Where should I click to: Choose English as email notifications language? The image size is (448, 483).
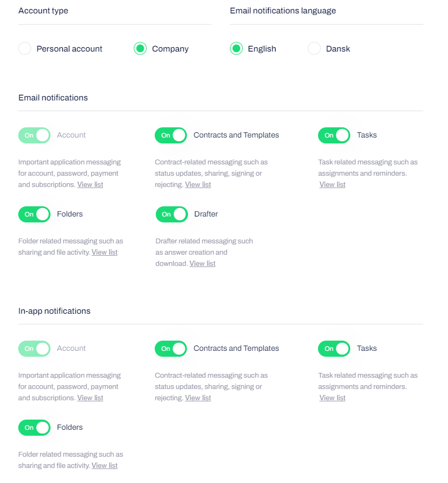[236, 49]
